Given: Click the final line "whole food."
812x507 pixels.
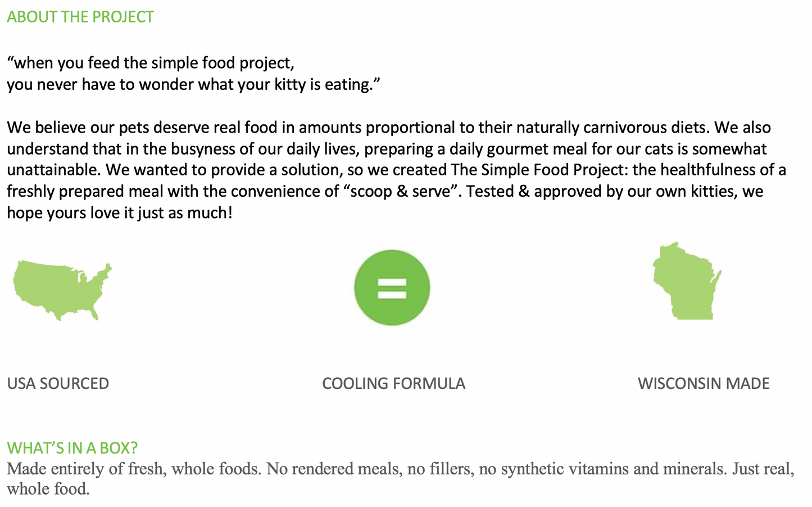Looking at the screenshot, I should 48,488.
